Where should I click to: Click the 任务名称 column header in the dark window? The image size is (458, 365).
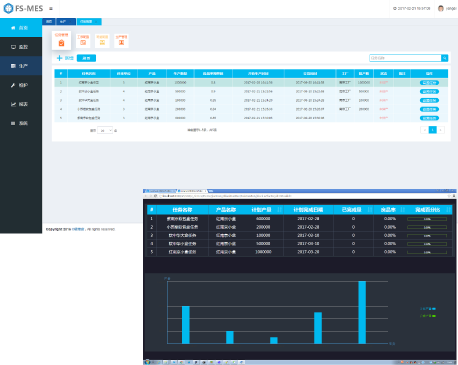click(182, 210)
